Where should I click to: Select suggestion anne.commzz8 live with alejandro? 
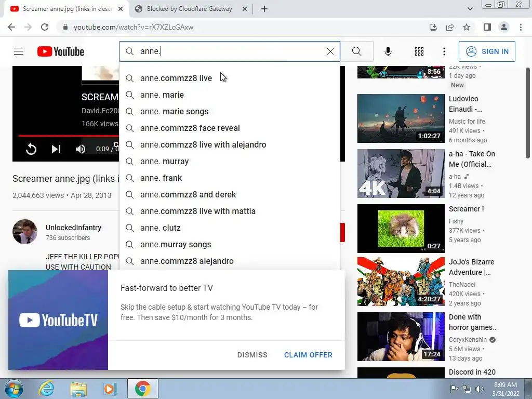coord(229,144)
